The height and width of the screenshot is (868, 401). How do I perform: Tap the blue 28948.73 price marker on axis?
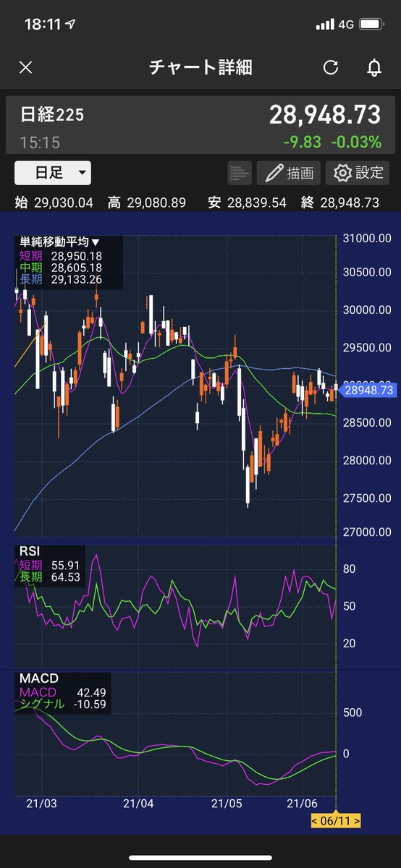coord(369,390)
